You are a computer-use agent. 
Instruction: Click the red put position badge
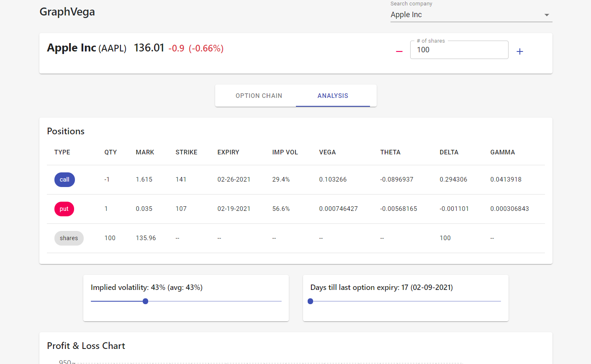pos(64,209)
